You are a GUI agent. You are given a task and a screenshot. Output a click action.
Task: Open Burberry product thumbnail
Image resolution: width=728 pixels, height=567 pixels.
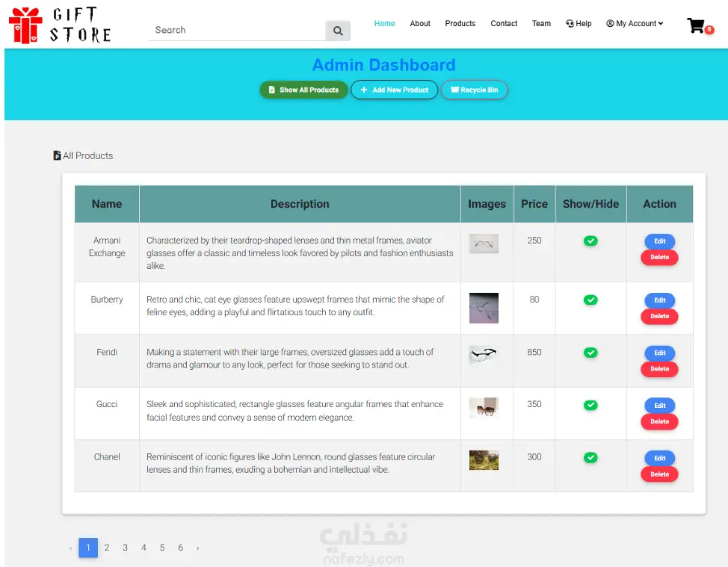click(x=484, y=308)
